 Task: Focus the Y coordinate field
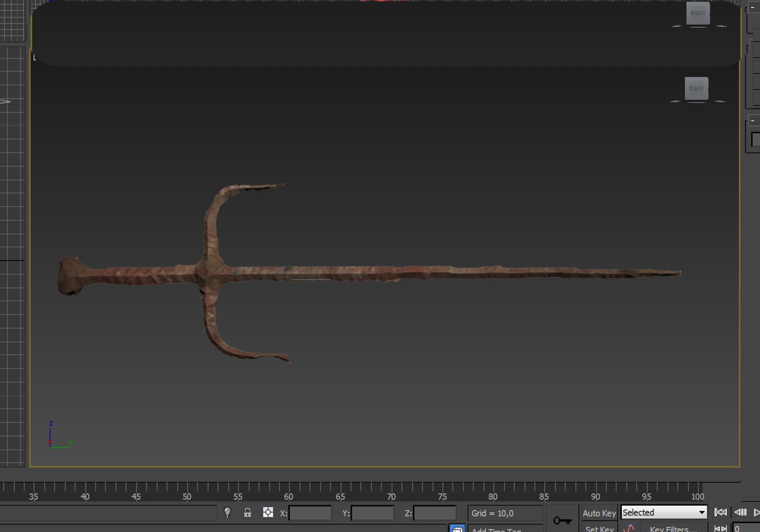pyautogui.click(x=372, y=513)
